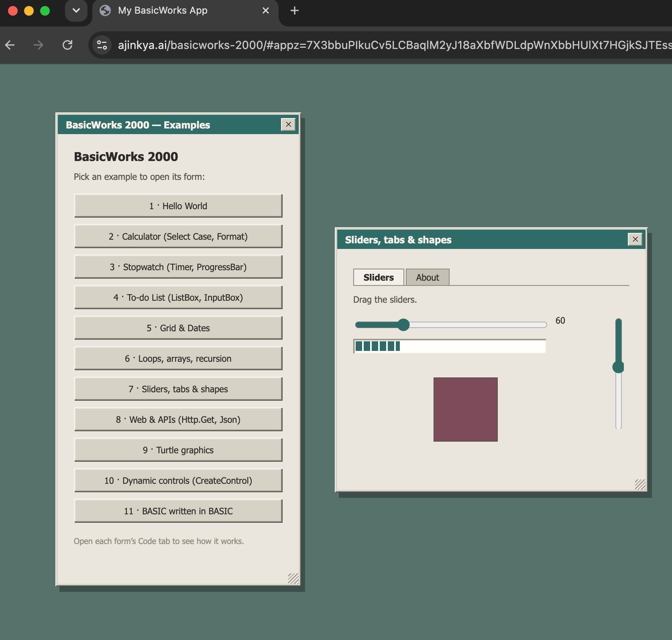The width and height of the screenshot is (672, 640).
Task: Click the 'Open each form's Code tab' hint
Action: click(159, 541)
